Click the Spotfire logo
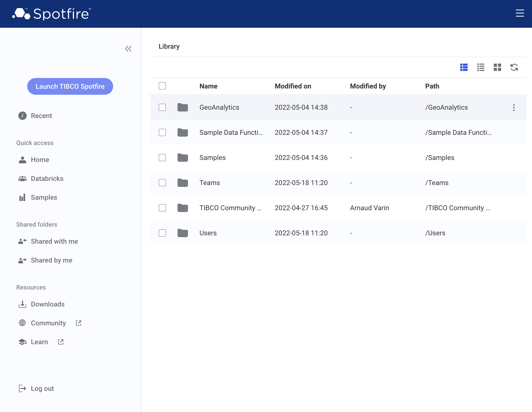 pyautogui.click(x=52, y=14)
